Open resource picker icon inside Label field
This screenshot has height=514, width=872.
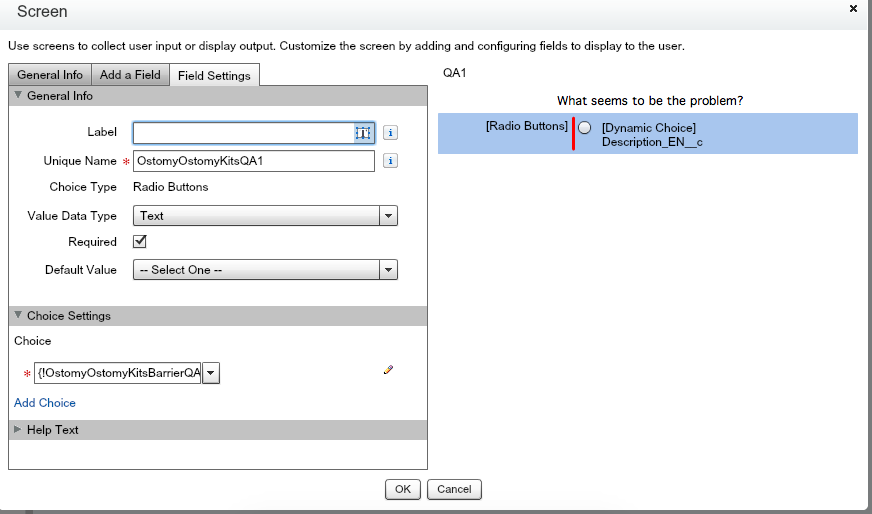tap(363, 133)
